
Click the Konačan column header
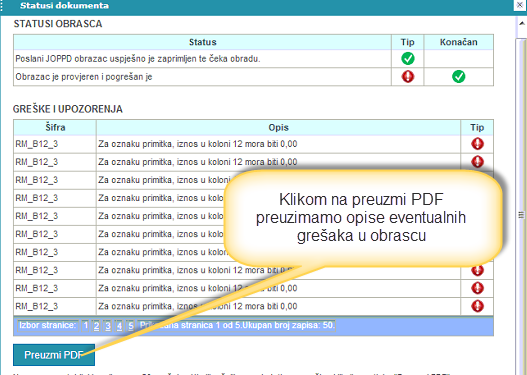[458, 42]
